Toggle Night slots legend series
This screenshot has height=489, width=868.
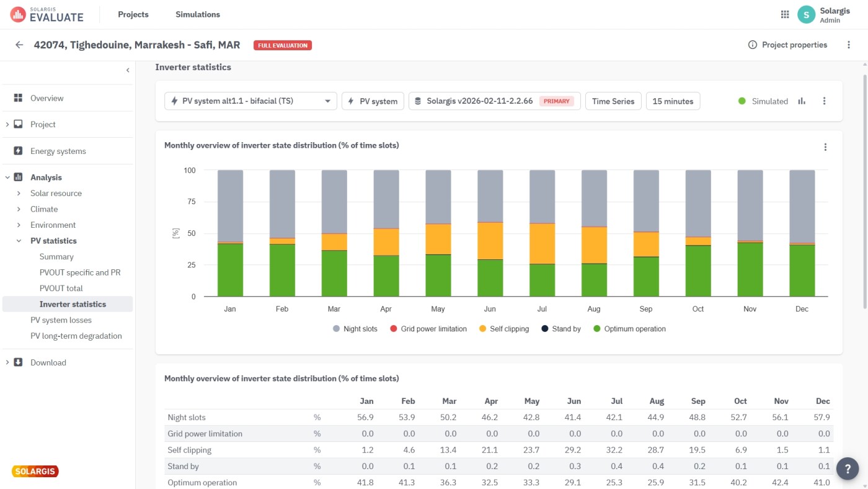(355, 329)
